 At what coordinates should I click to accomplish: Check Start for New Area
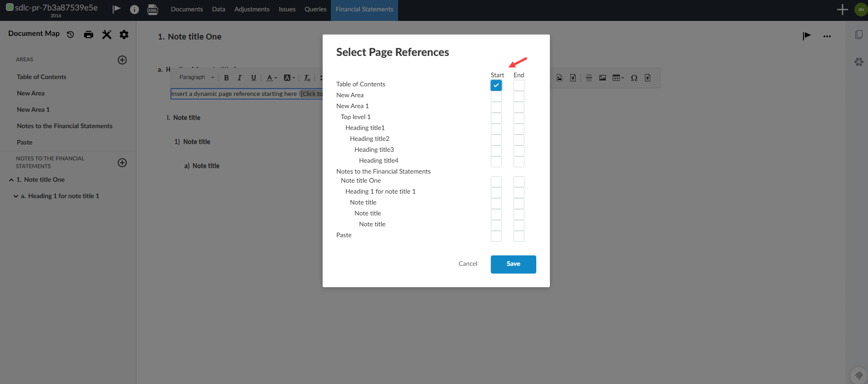click(496, 96)
